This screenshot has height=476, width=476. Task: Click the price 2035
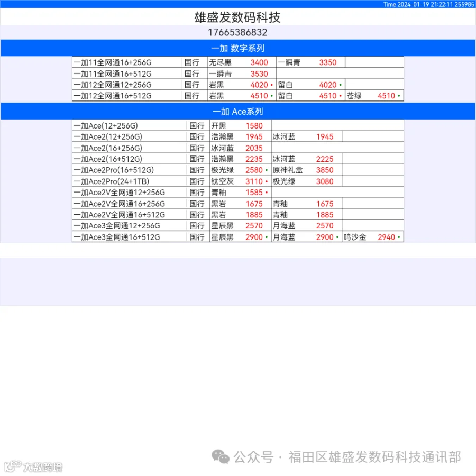pos(254,148)
